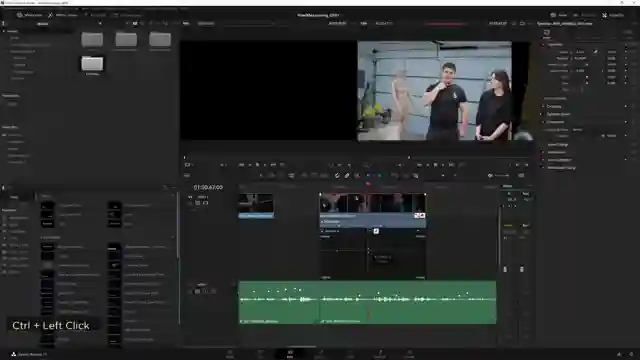Image resolution: width=640 pixels, height=360 pixels.
Task: Toggle the Edit Index panel
Action: point(95,15)
